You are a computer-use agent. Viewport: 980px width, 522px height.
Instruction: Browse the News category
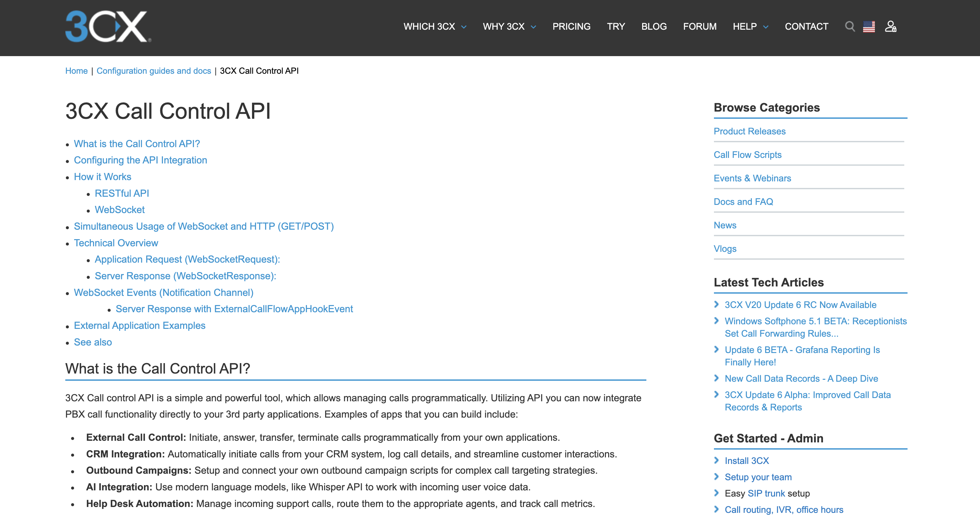point(725,225)
